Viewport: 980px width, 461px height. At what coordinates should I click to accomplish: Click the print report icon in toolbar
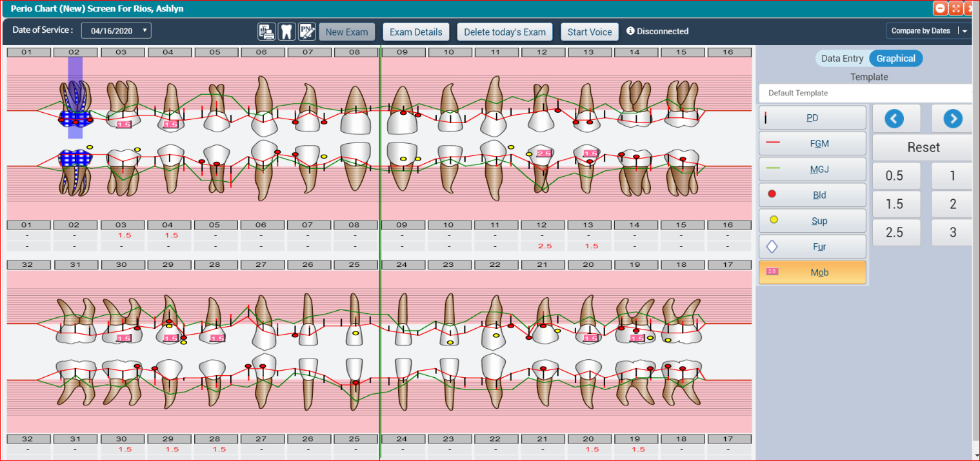[x=266, y=32]
